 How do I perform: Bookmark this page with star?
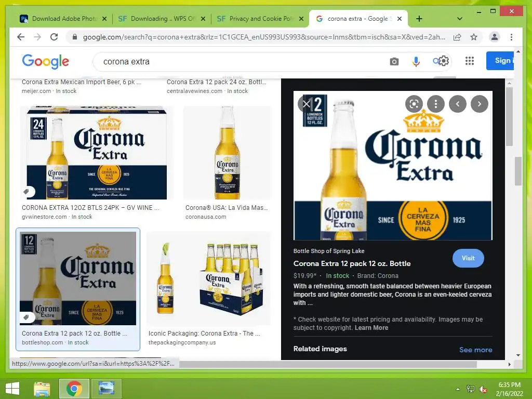tap(474, 37)
